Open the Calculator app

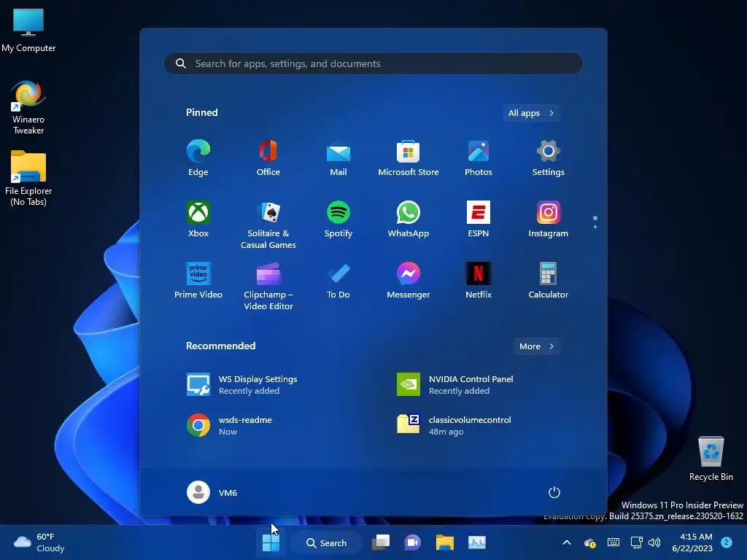click(x=549, y=281)
